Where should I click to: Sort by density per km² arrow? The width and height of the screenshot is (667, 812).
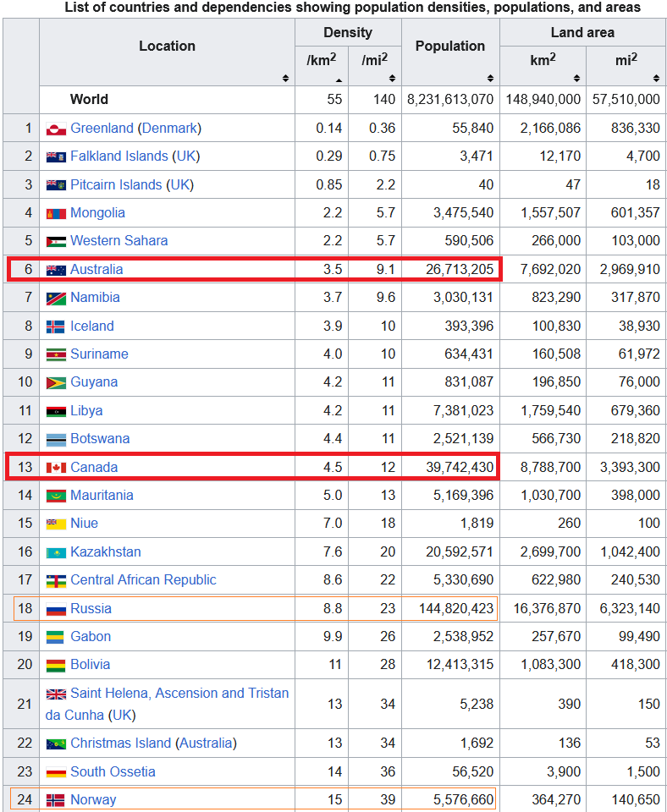click(x=339, y=80)
